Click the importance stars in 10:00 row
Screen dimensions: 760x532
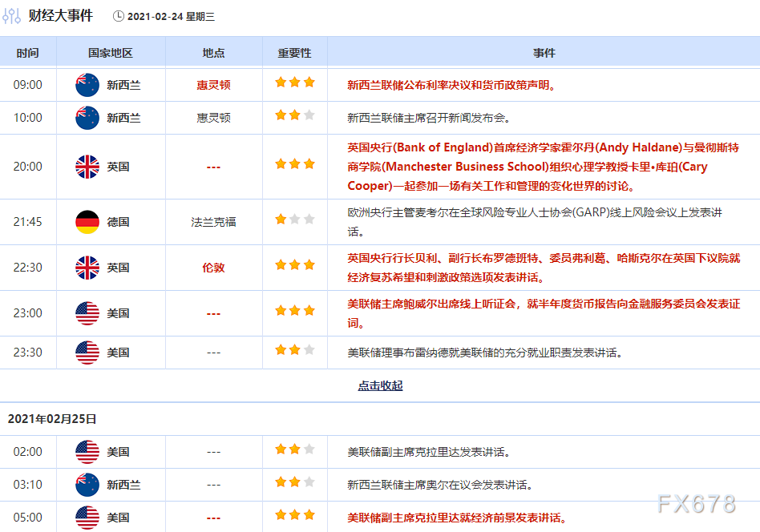294,116
